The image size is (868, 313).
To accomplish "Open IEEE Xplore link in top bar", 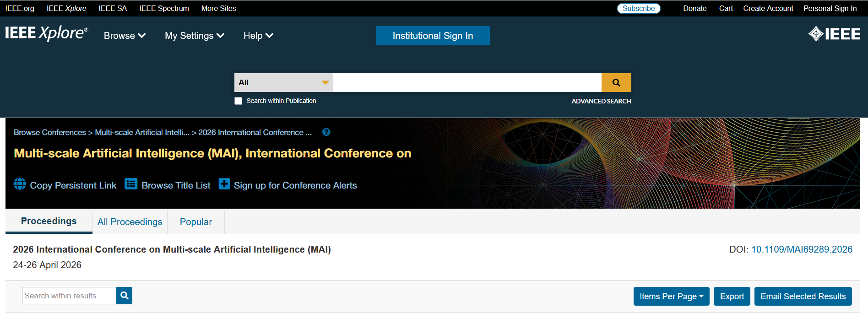I will [66, 8].
